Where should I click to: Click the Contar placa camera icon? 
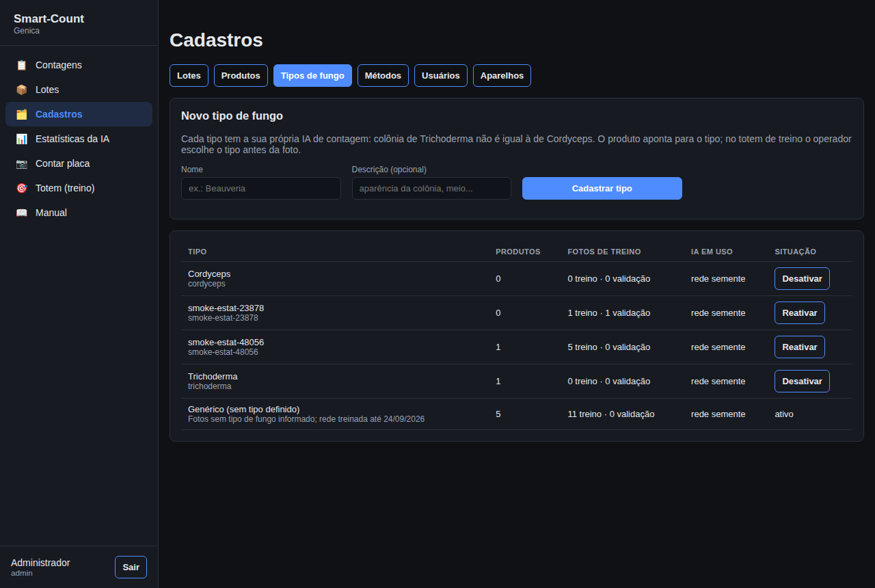click(x=22, y=163)
